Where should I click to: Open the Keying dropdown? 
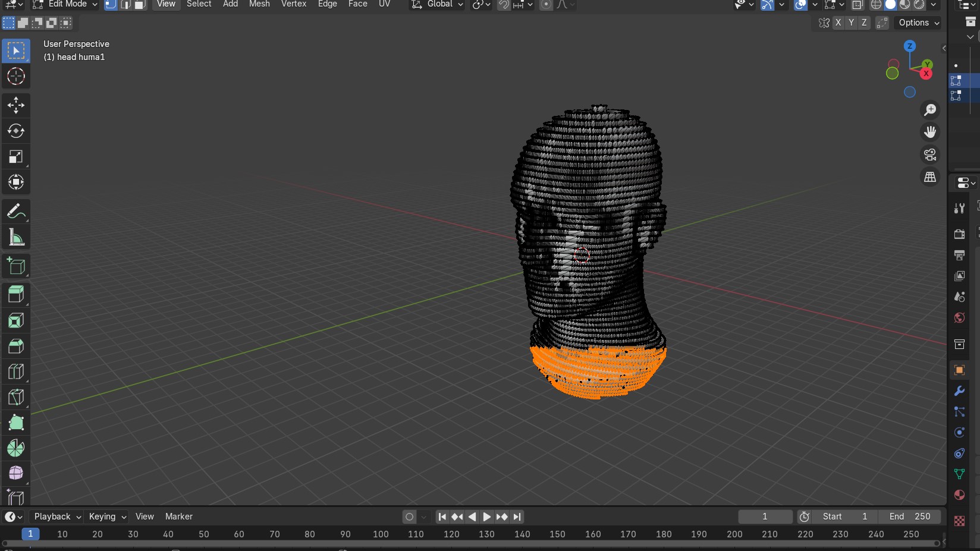click(x=107, y=517)
